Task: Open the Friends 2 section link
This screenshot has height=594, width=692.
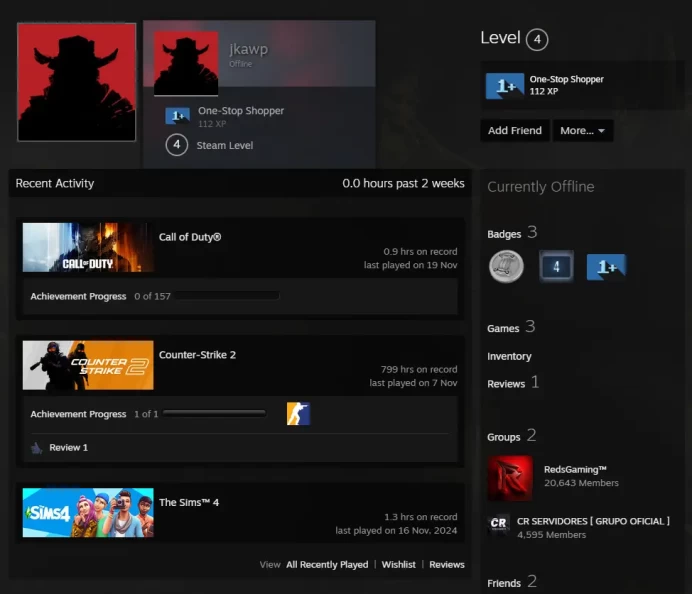Action: 512,582
